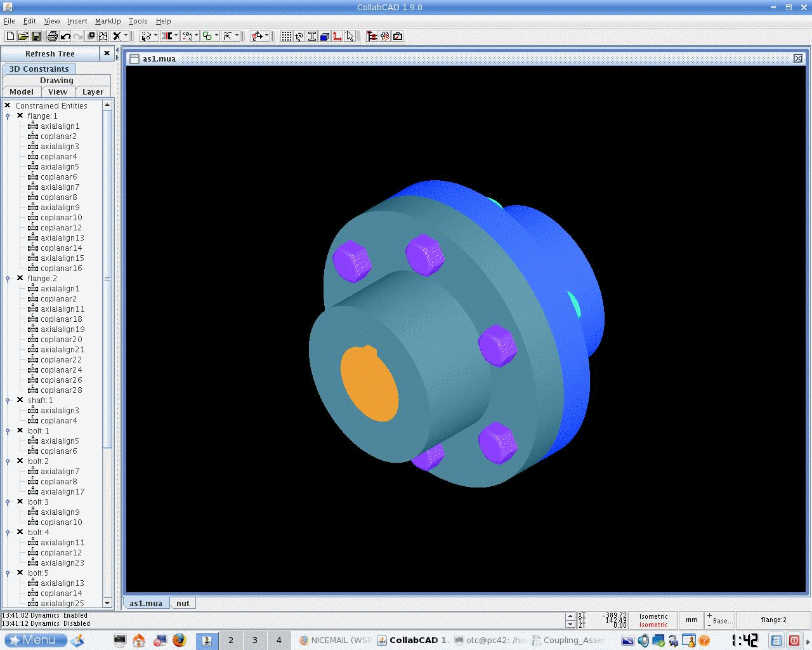Select axialalign3 under shaft:1

pos(60,411)
